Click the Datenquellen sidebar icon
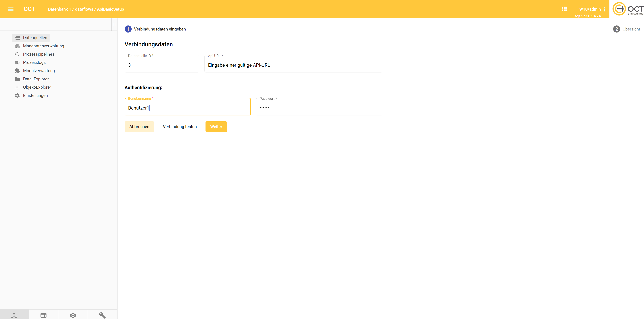The height and width of the screenshot is (319, 644). point(17,38)
